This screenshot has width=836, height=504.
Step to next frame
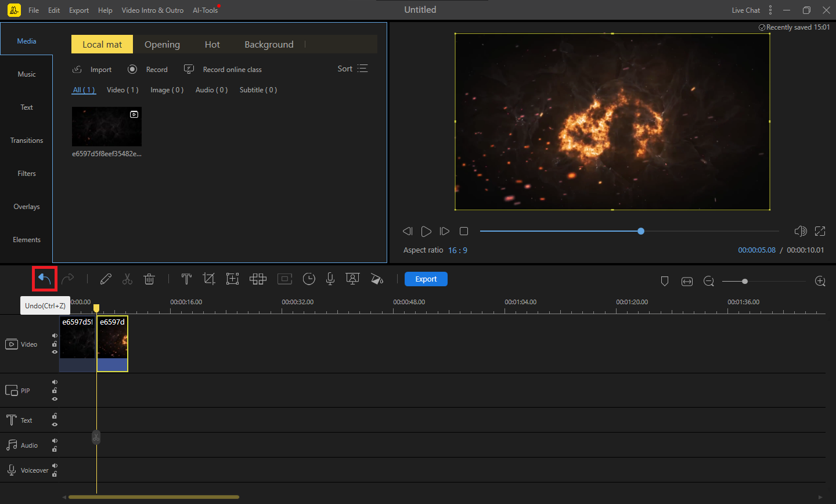(x=445, y=231)
